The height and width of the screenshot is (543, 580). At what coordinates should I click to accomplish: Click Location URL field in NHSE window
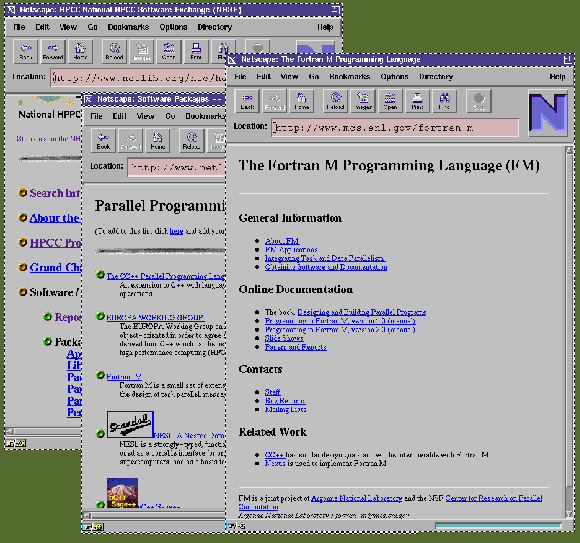point(138,77)
